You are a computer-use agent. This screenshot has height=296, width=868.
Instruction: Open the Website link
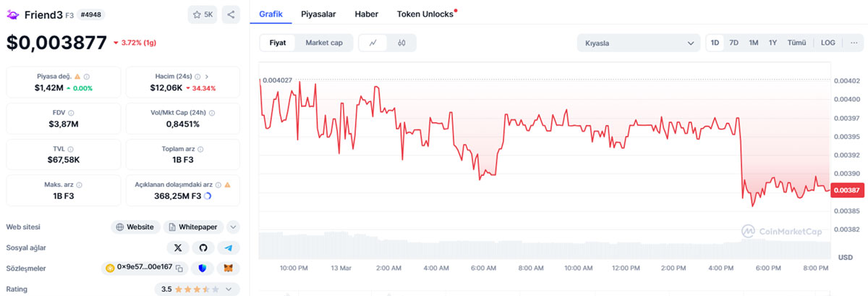pyautogui.click(x=135, y=227)
